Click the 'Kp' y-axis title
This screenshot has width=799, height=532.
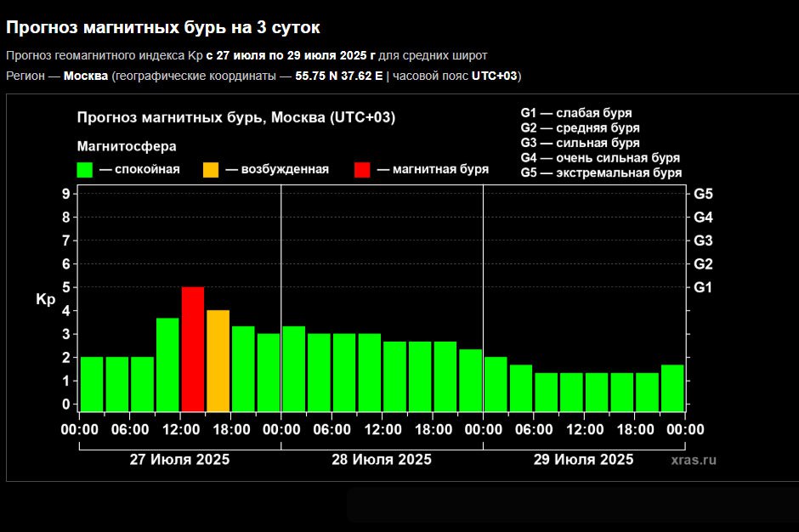45,299
